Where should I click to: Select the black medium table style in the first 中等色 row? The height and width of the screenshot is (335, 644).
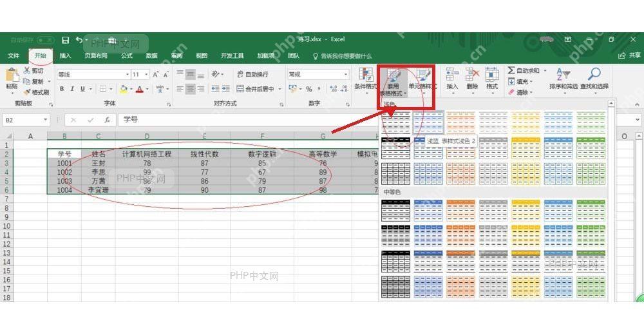395,210
